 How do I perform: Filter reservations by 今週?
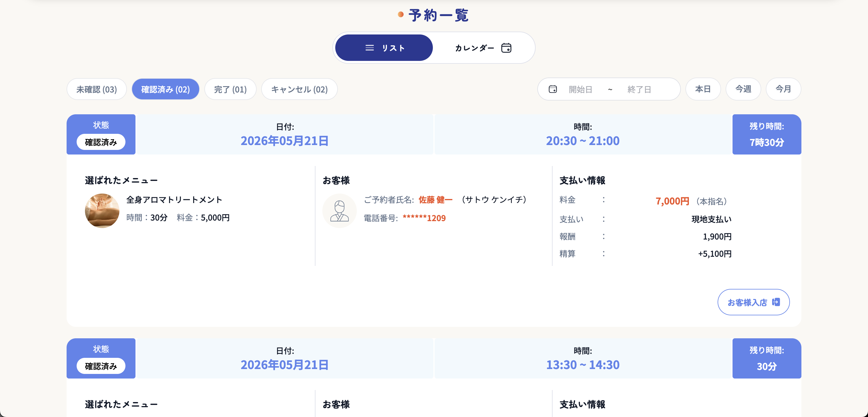point(743,89)
